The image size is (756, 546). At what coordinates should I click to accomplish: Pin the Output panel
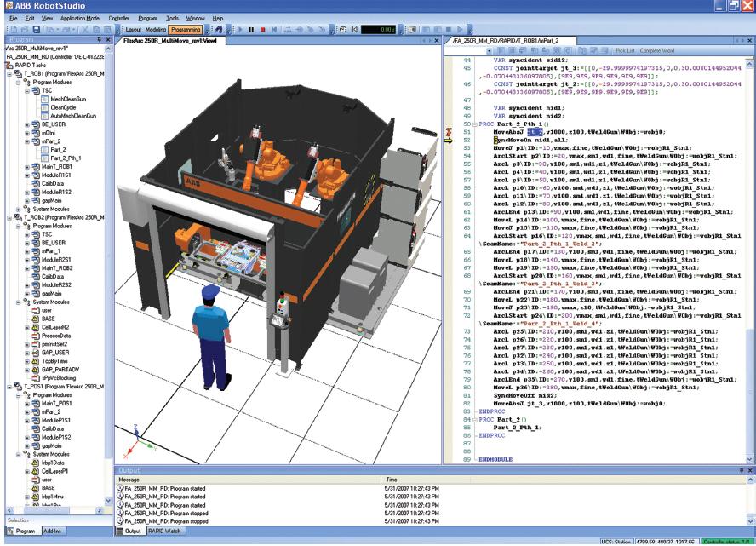(x=742, y=470)
